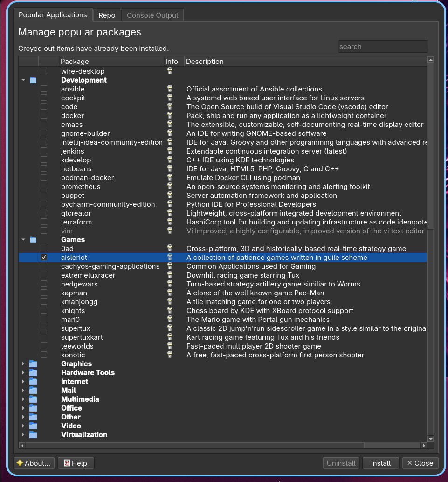448x482 pixels.
Task: Click info bulb beside qtcreator
Action: click(170, 213)
